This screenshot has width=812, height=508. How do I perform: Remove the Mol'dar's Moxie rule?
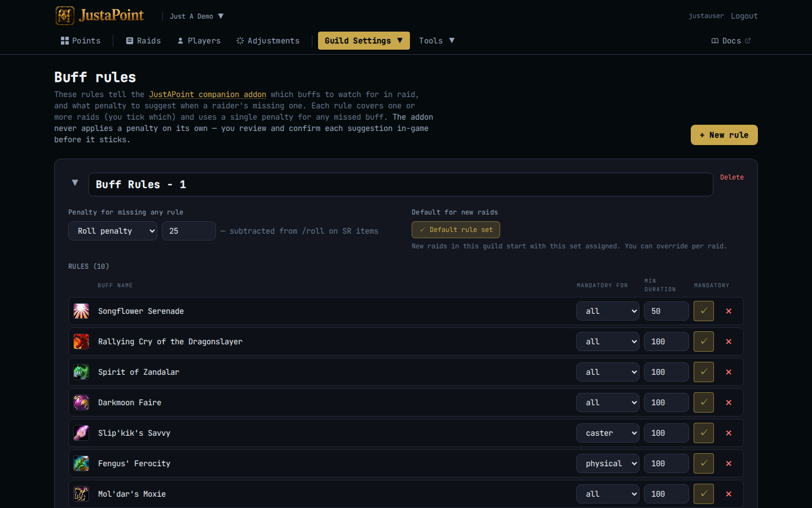[x=729, y=494]
